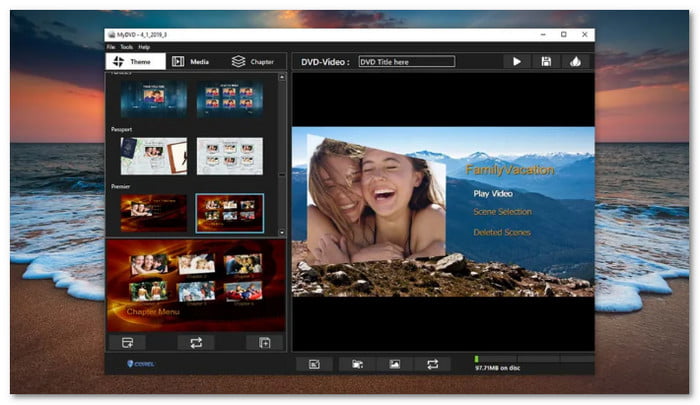Open the Tools menu
The image size is (700, 405).
[126, 47]
